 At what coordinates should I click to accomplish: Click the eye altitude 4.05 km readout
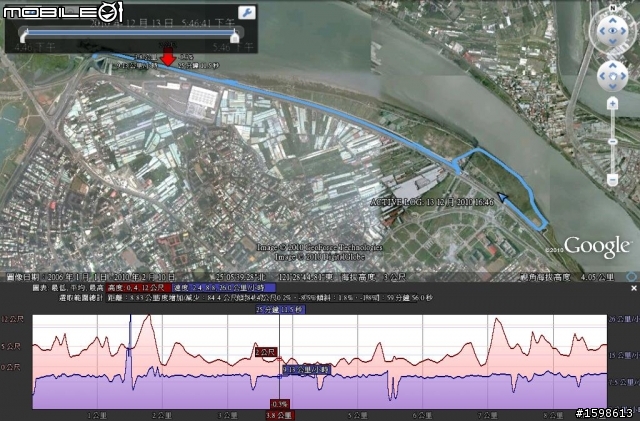click(x=567, y=277)
